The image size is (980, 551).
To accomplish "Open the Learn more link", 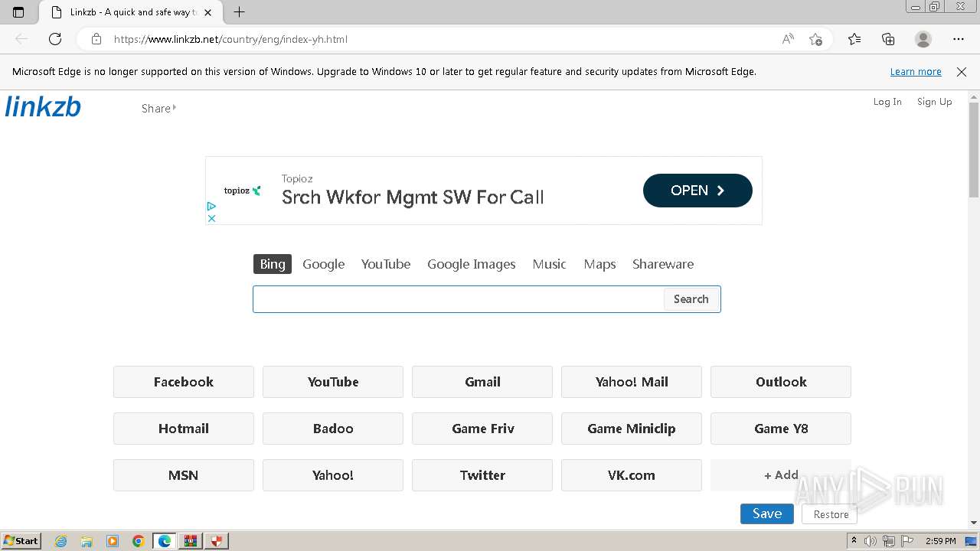I will (916, 72).
